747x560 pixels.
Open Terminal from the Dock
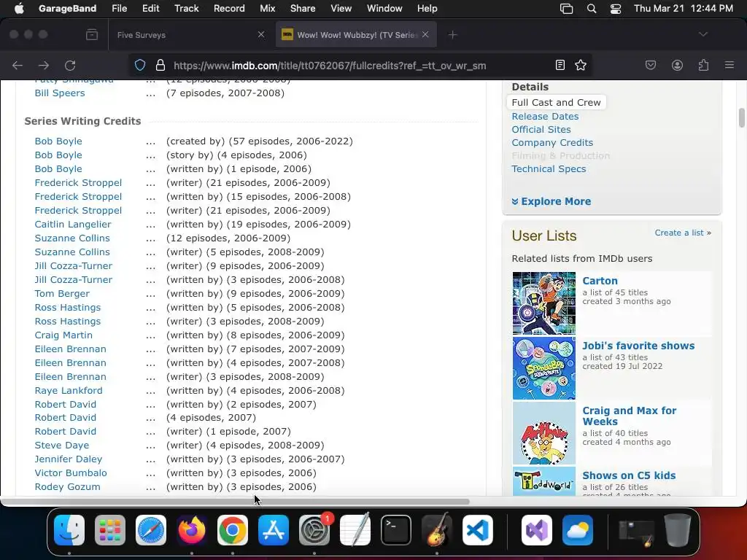tap(396, 530)
